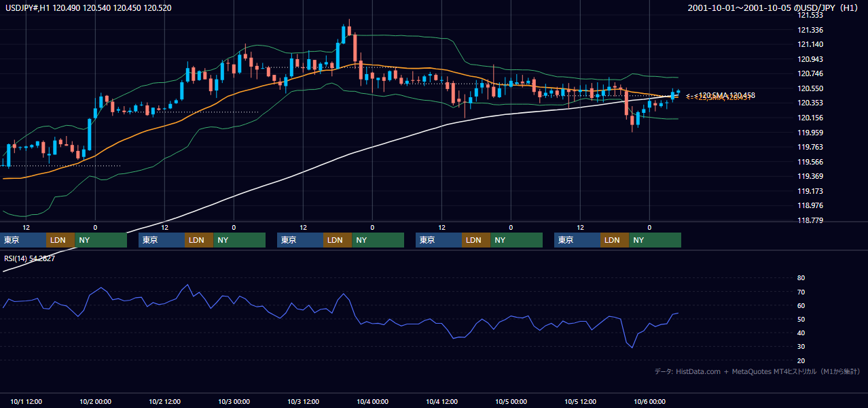Click the 10/4 12:00 date label
This screenshot has height=408, width=868.
[x=443, y=401]
